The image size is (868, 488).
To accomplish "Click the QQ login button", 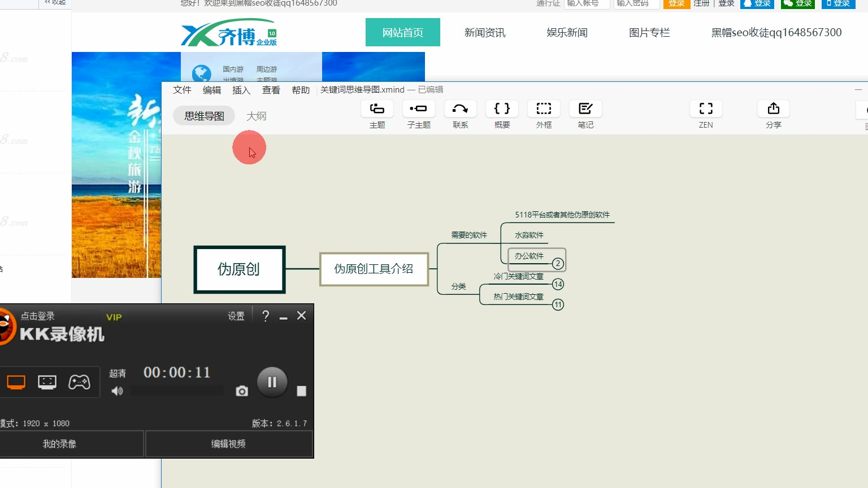I will point(757,3).
